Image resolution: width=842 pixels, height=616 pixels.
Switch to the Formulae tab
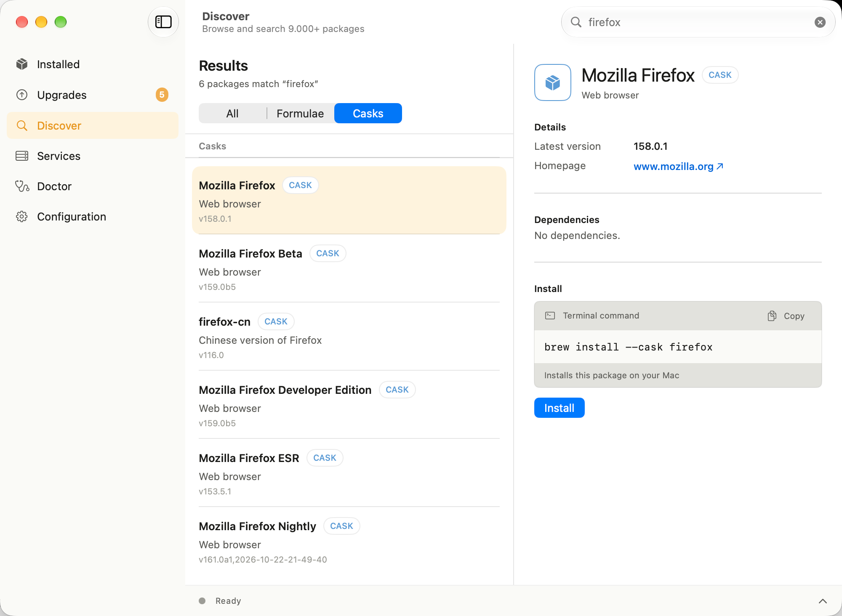pos(300,114)
